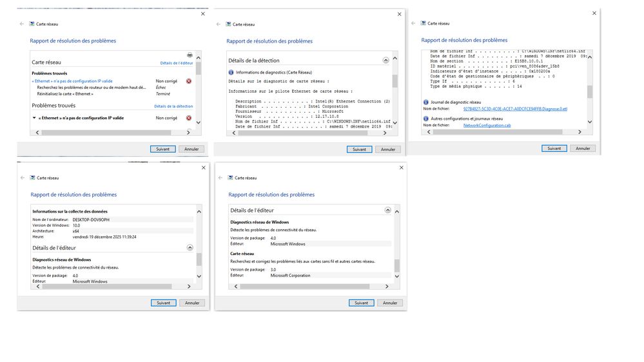Click back arrow in Détails de la détection window
The image size is (644, 362).
pyautogui.click(x=218, y=24)
